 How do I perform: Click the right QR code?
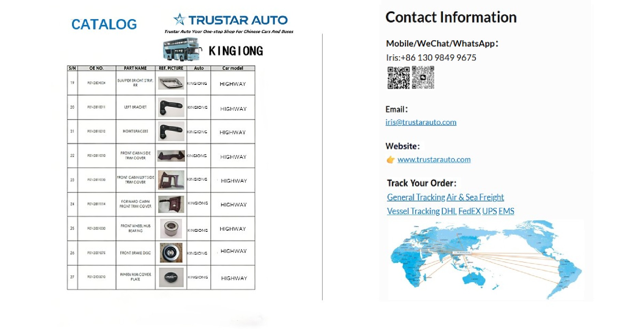[x=423, y=77]
